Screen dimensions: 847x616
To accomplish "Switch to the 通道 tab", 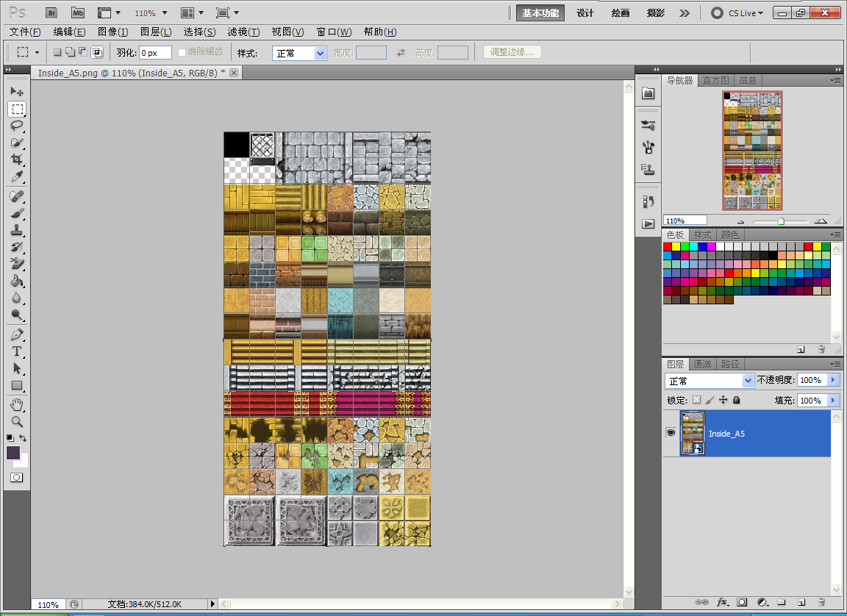I will click(702, 365).
